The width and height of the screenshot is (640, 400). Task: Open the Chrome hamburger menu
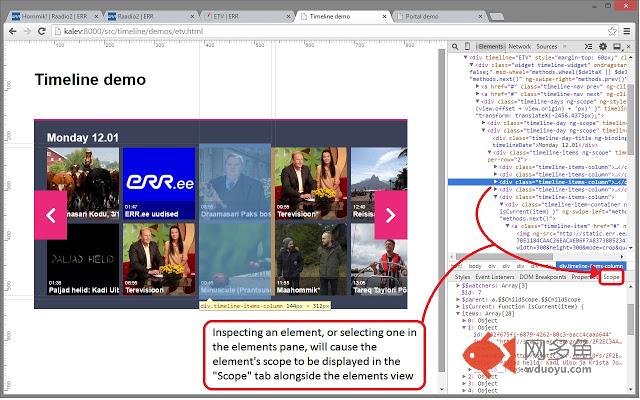tap(627, 31)
